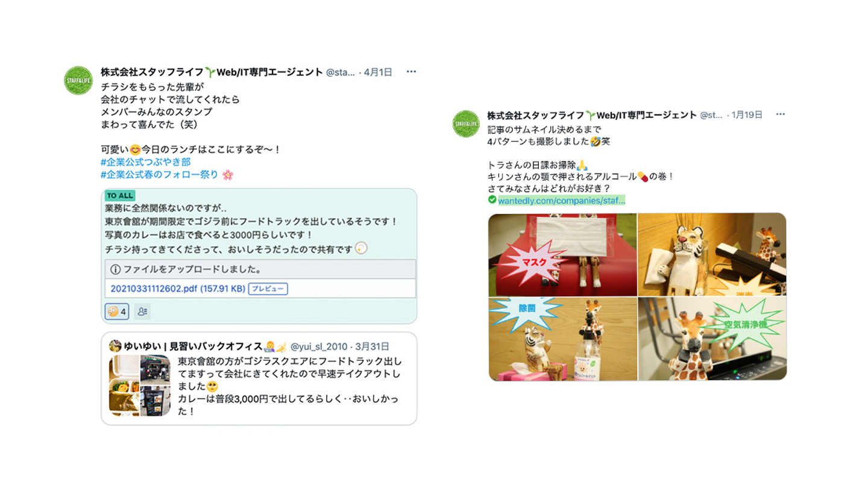Click the 1月19日 tweet date
This screenshot has width=868, height=488.
click(x=747, y=114)
